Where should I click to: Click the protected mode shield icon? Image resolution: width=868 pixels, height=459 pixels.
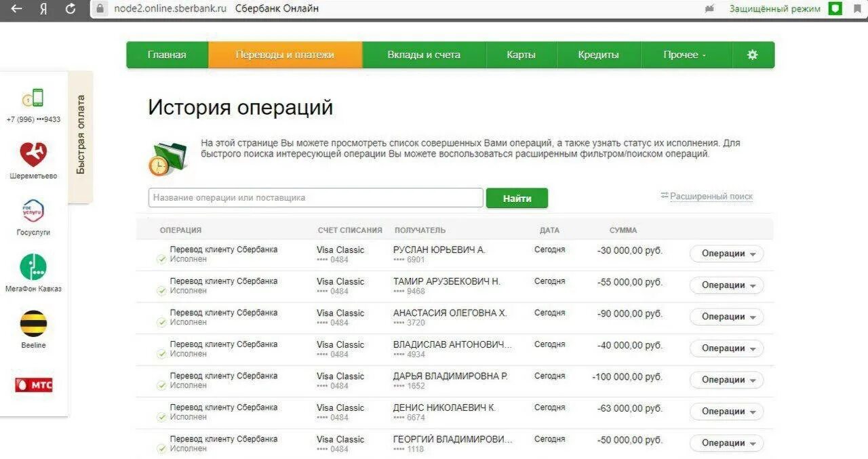[836, 9]
